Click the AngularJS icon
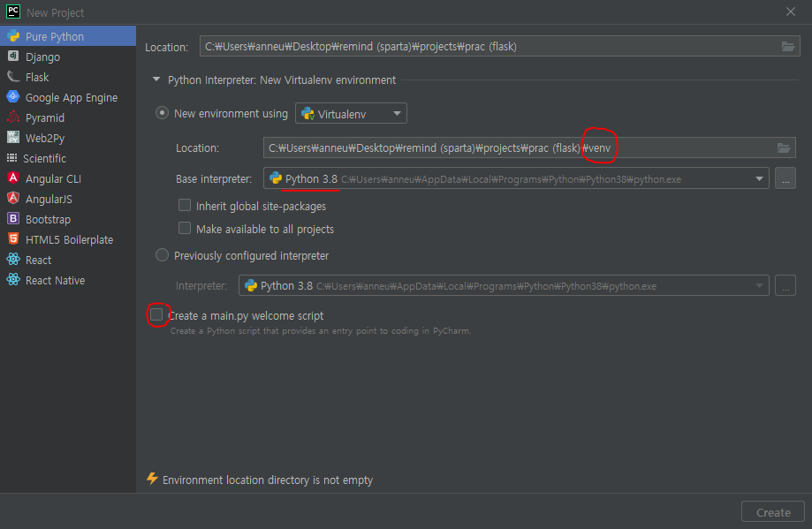This screenshot has width=812, height=529. click(x=13, y=198)
